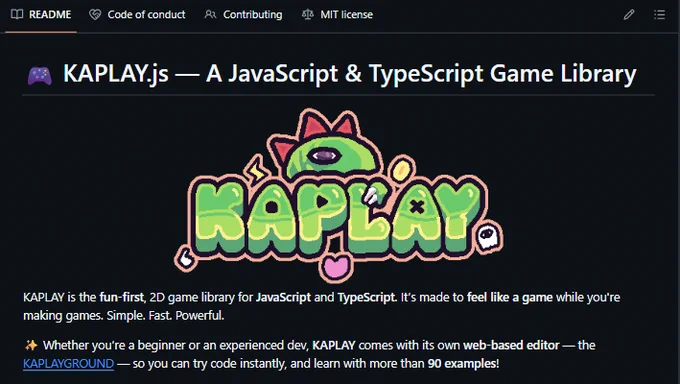Click the license scales icon

coord(307,15)
